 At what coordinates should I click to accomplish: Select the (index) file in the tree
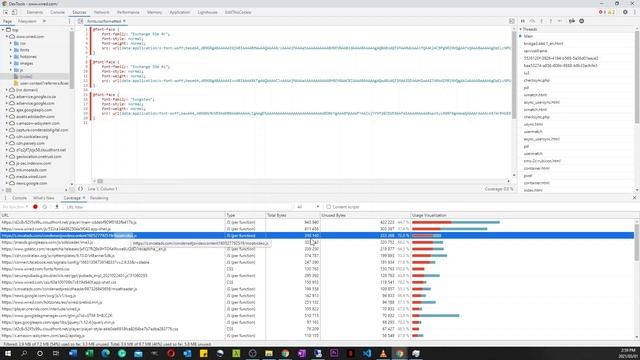pyautogui.click(x=26, y=76)
